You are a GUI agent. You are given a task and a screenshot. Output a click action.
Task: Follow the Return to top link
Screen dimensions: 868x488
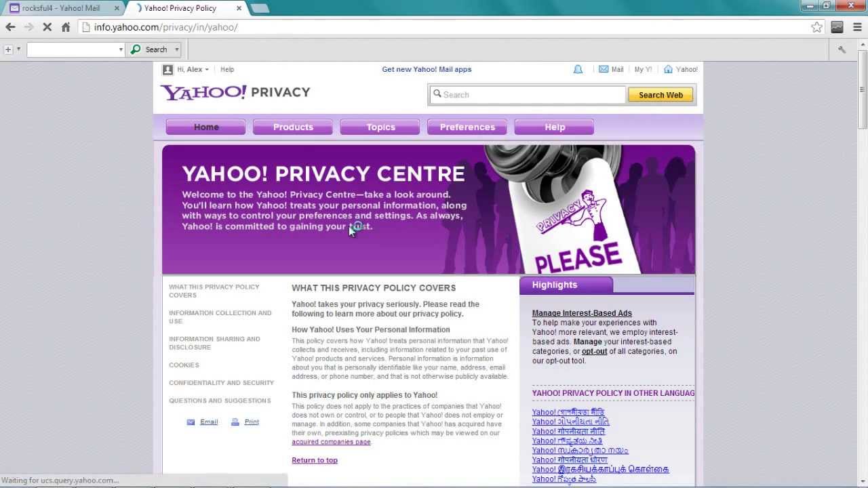(x=315, y=460)
